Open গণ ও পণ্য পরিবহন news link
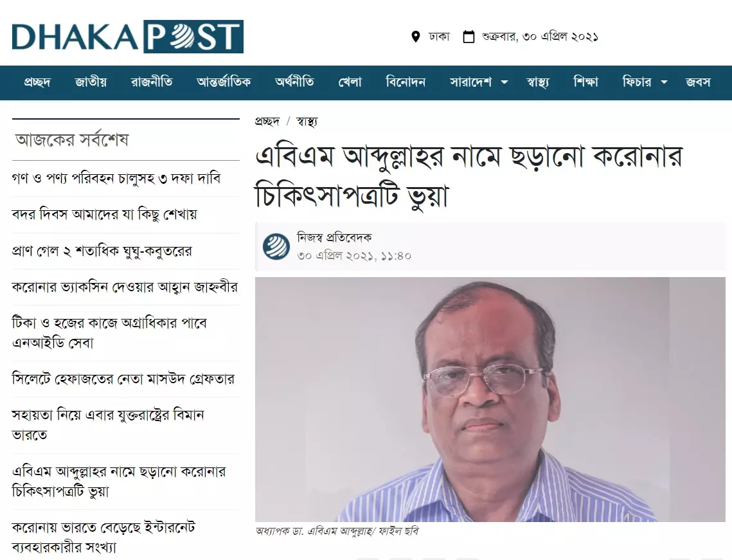This screenshot has height=560, width=732. [x=116, y=178]
